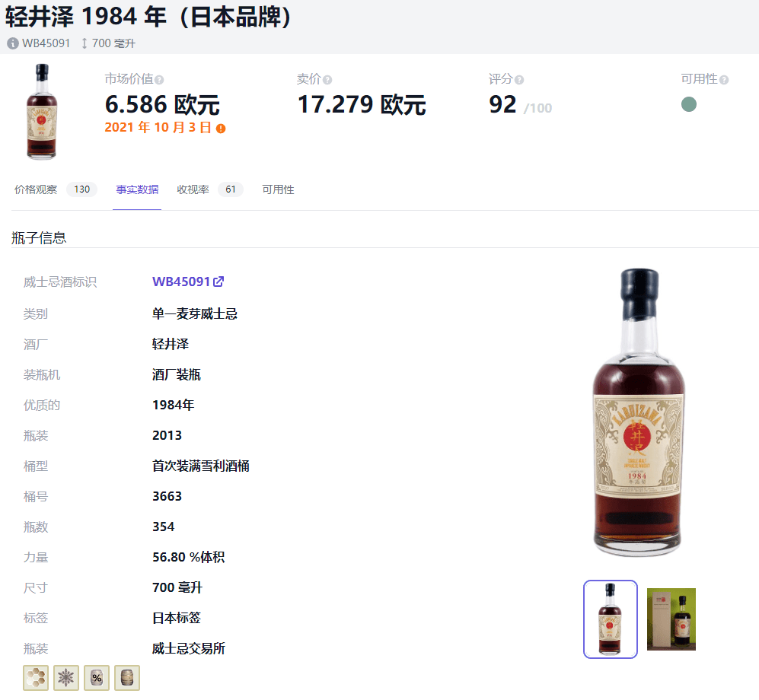
Task: Click orange warning icon after 2021 date
Action: pyautogui.click(x=221, y=128)
